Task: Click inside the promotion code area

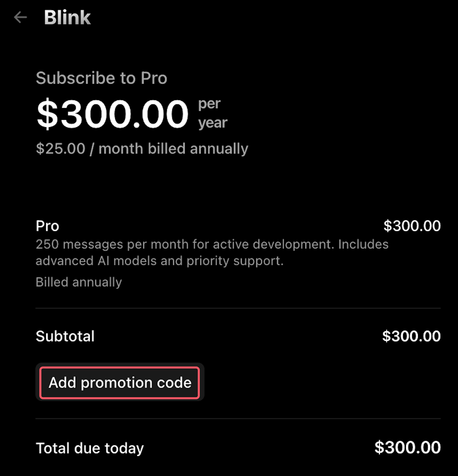Action: point(120,382)
